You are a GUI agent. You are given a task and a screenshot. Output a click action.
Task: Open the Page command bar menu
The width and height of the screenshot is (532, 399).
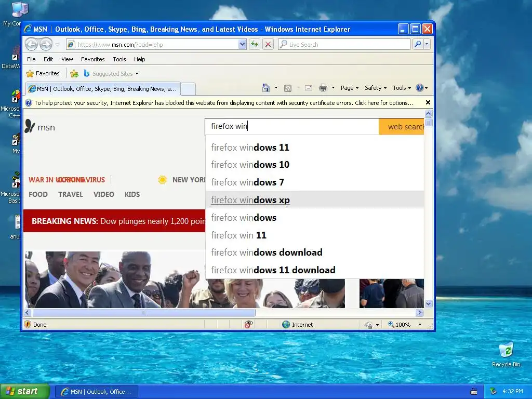click(x=350, y=88)
